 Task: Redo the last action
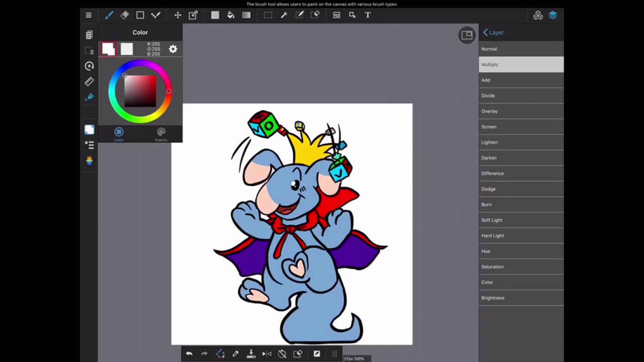[204, 354]
